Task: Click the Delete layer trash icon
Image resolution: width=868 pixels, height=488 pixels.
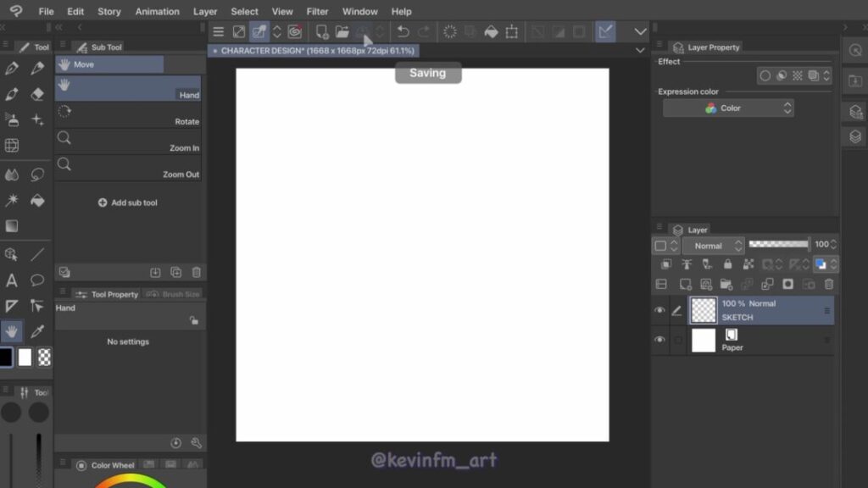Action: pyautogui.click(x=829, y=285)
